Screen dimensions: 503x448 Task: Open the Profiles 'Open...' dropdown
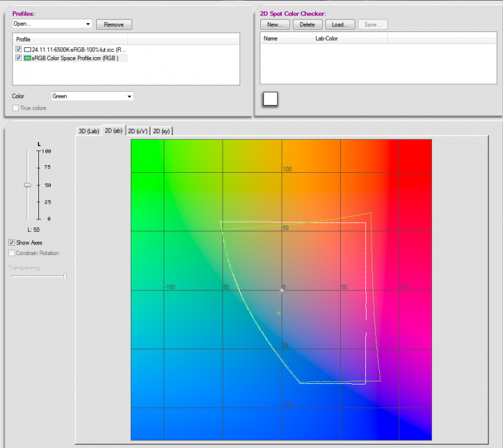click(52, 24)
